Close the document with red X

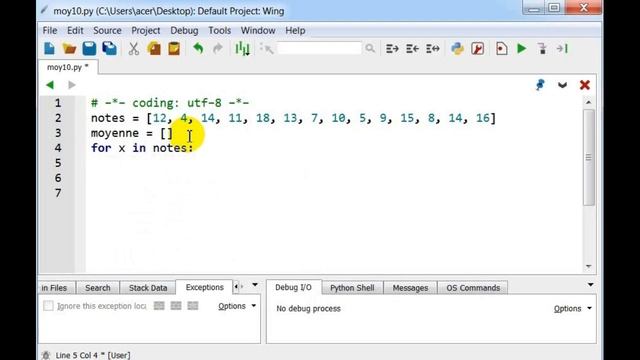(584, 85)
